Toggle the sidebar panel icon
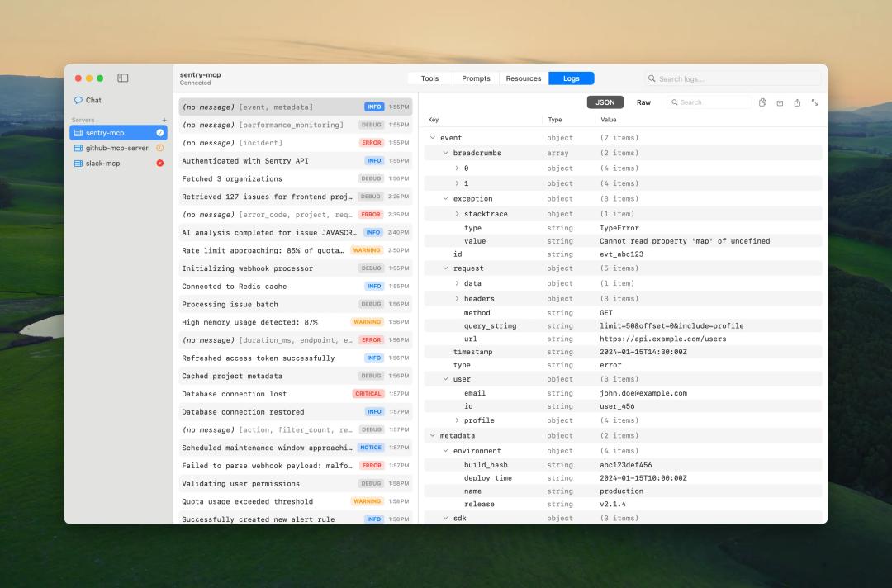892x588 pixels. click(x=123, y=78)
